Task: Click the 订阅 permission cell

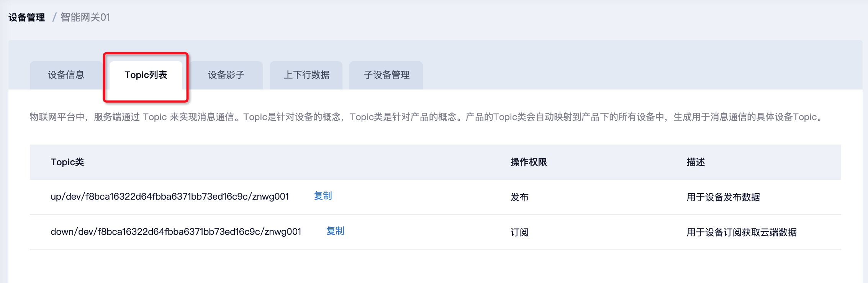Action: pyautogui.click(x=519, y=233)
